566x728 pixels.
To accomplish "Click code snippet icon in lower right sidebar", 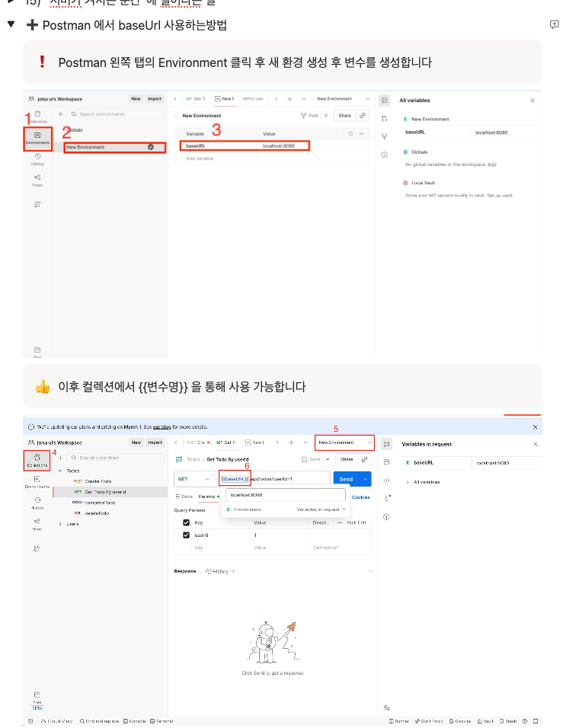I will coord(386,481).
